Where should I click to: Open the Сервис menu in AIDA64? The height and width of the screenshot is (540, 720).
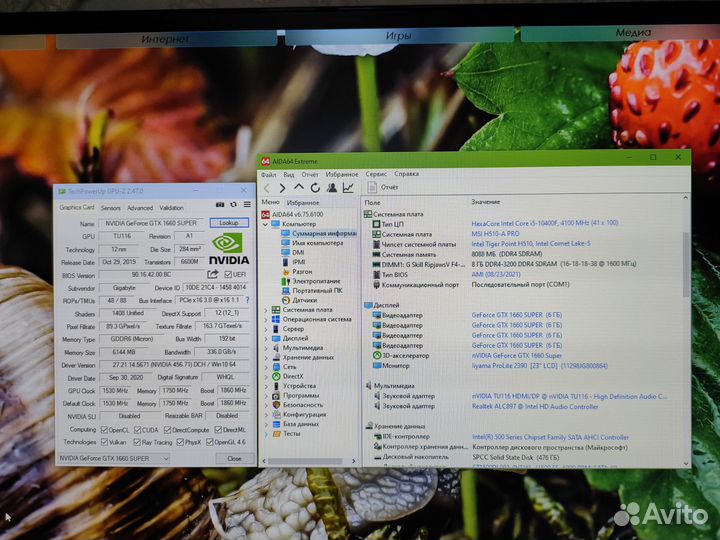[x=376, y=174]
